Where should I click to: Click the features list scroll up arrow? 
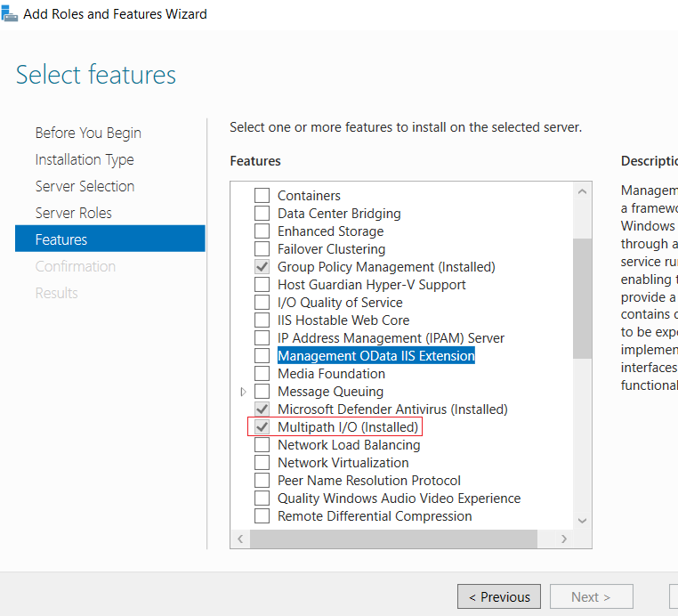point(582,191)
